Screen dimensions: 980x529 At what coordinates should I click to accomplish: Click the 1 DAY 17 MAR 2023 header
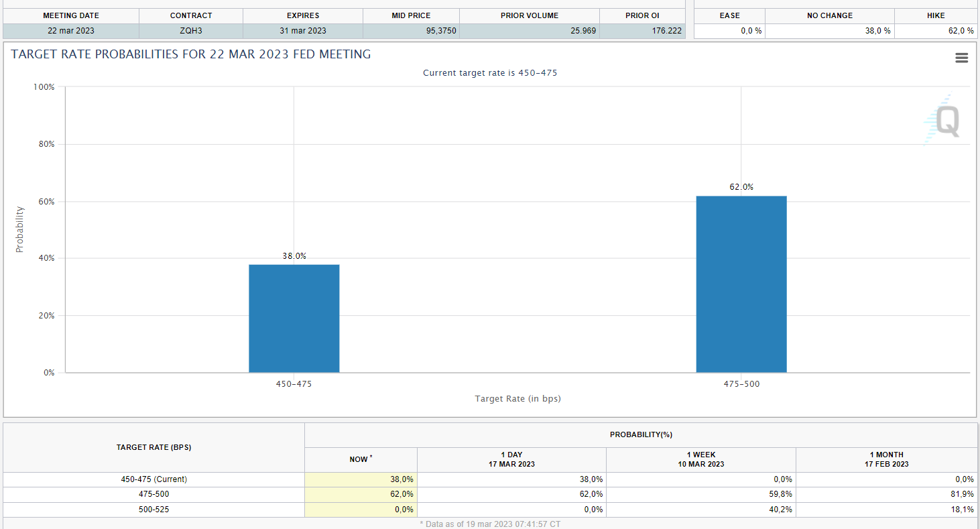[x=511, y=459]
